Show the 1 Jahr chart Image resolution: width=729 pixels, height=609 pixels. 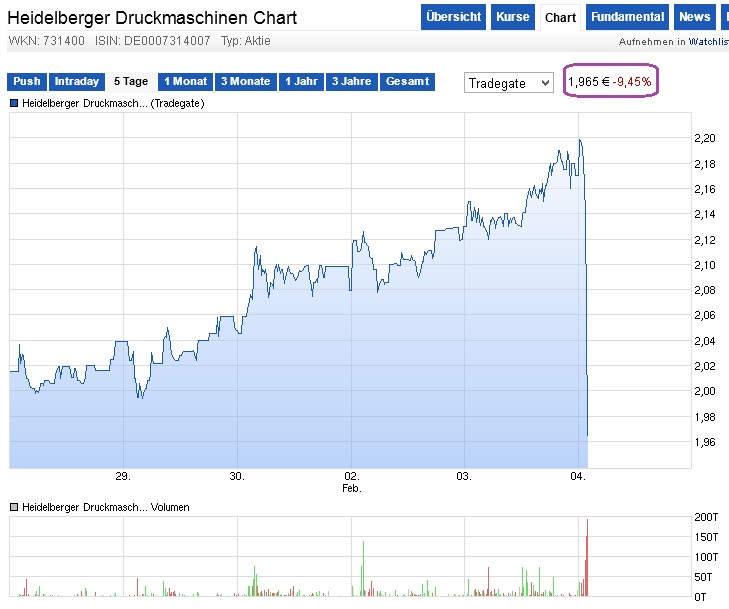click(x=301, y=81)
